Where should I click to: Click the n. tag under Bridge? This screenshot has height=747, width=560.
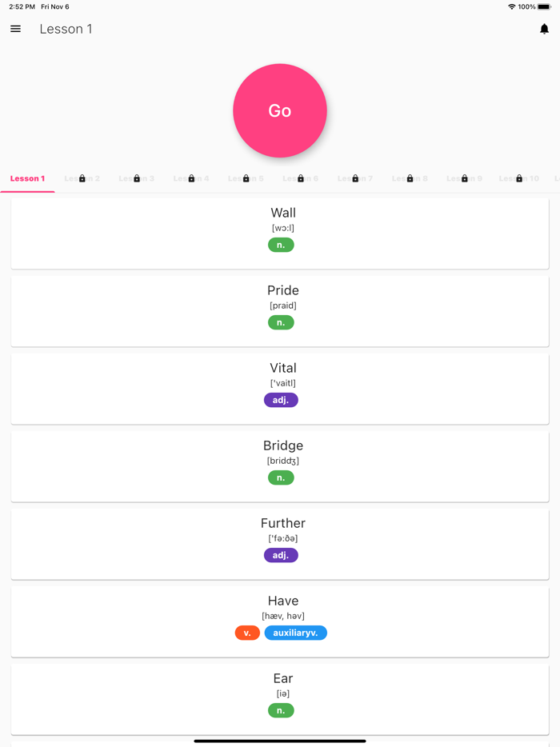(281, 477)
